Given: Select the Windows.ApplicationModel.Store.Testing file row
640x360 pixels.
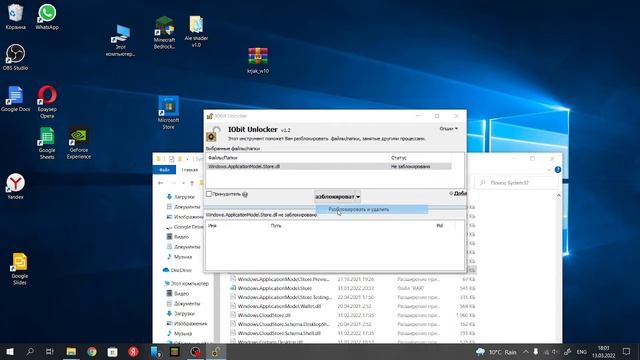Looking at the screenshot, I should click(352, 297).
